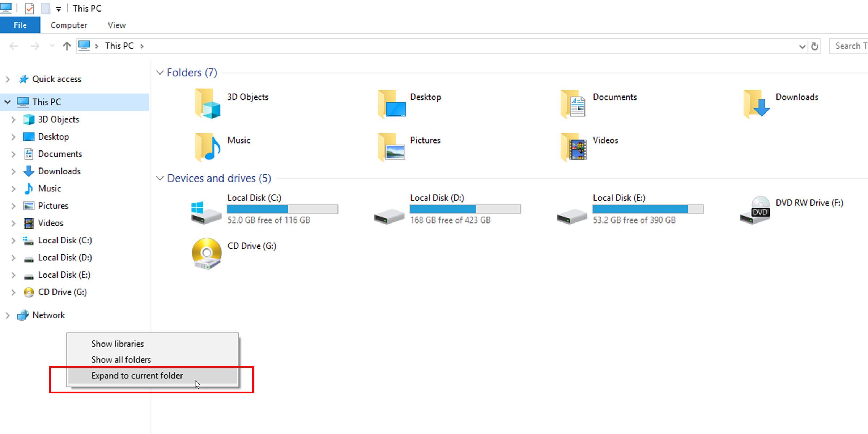Click into the Search This PC box
The width and height of the screenshot is (868, 434).
coord(848,46)
